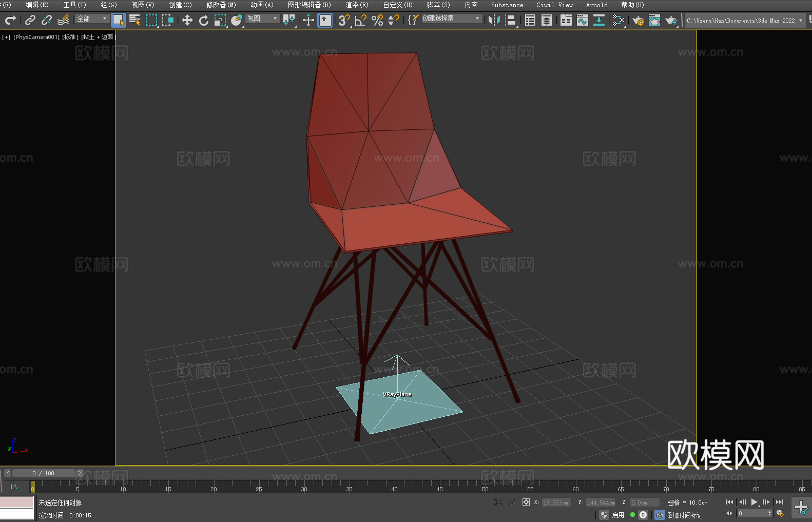Open the Substance menu
The height and width of the screenshot is (522, 812).
point(507,5)
